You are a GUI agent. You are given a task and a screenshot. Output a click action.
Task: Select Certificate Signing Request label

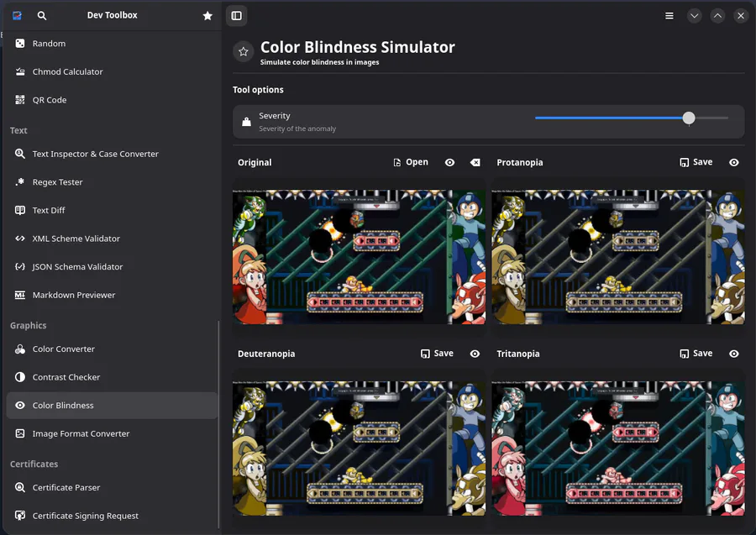86,516
